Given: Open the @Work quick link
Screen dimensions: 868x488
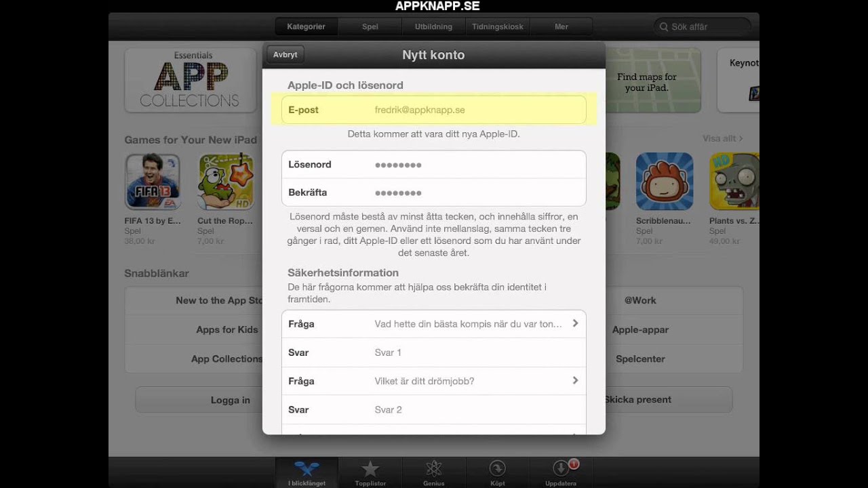Looking at the screenshot, I should 674,300.
